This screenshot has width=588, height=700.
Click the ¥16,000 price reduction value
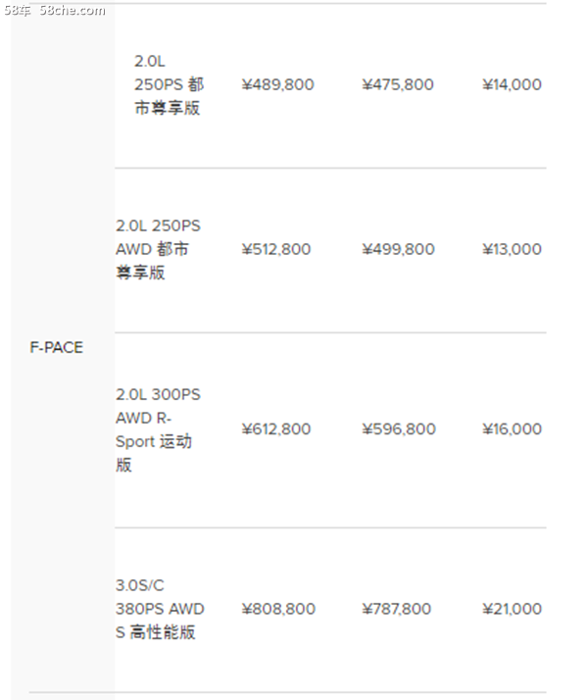512,429
